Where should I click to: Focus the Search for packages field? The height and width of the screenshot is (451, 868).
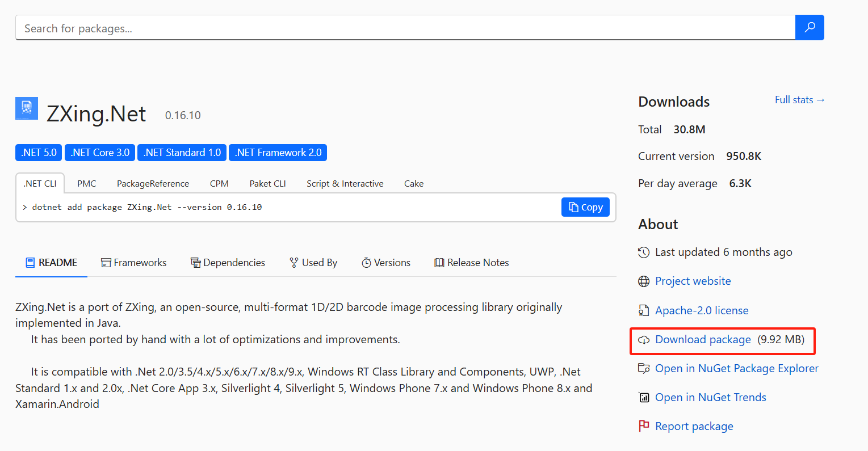[405, 28]
